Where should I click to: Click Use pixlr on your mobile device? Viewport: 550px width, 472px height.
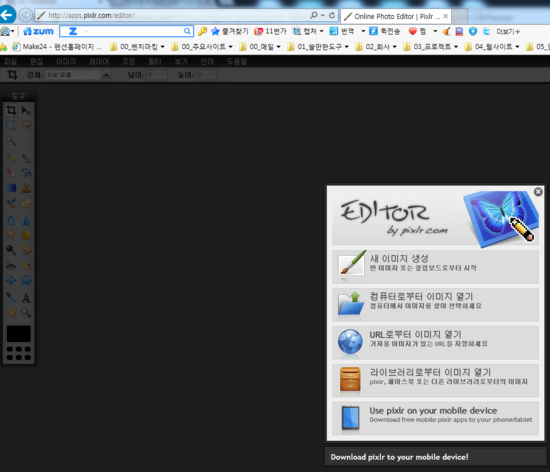tap(435, 418)
